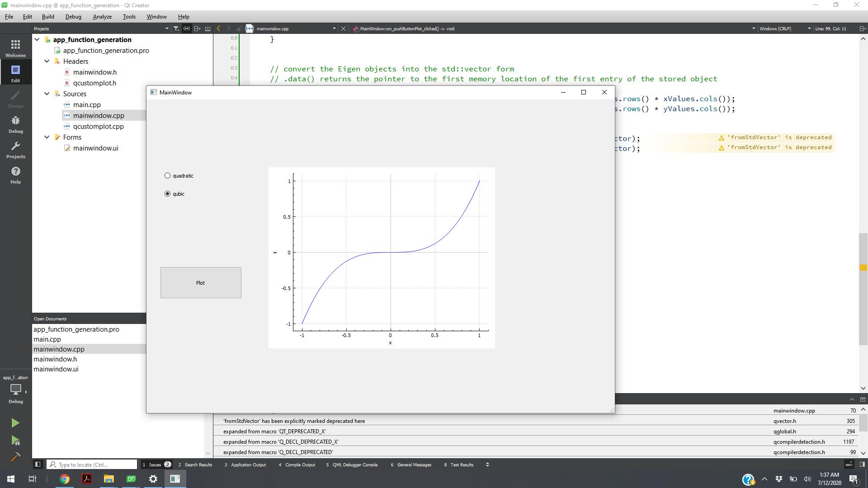Click the Plot button
Image resolution: width=868 pixels, height=488 pixels.
[200, 282]
